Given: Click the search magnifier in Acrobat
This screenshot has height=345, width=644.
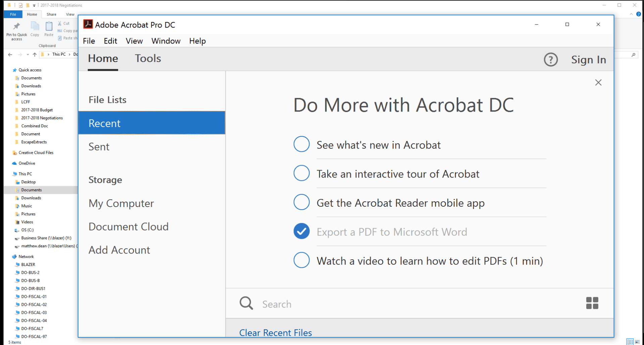Looking at the screenshot, I should tap(246, 303).
